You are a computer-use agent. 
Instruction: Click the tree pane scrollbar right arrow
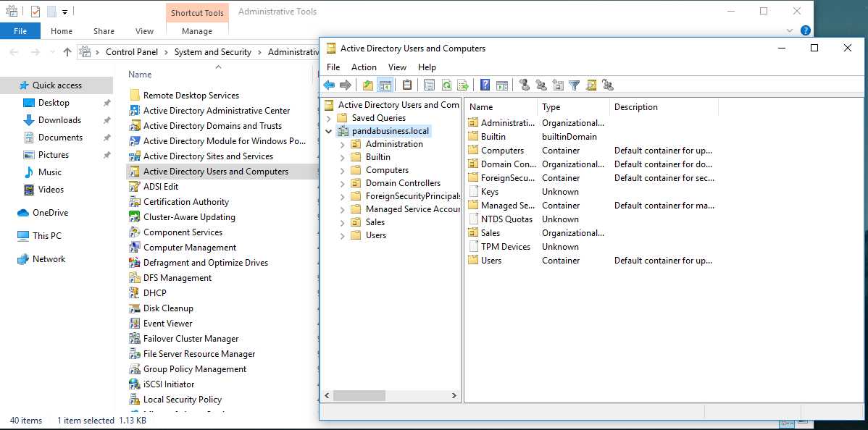(454, 396)
